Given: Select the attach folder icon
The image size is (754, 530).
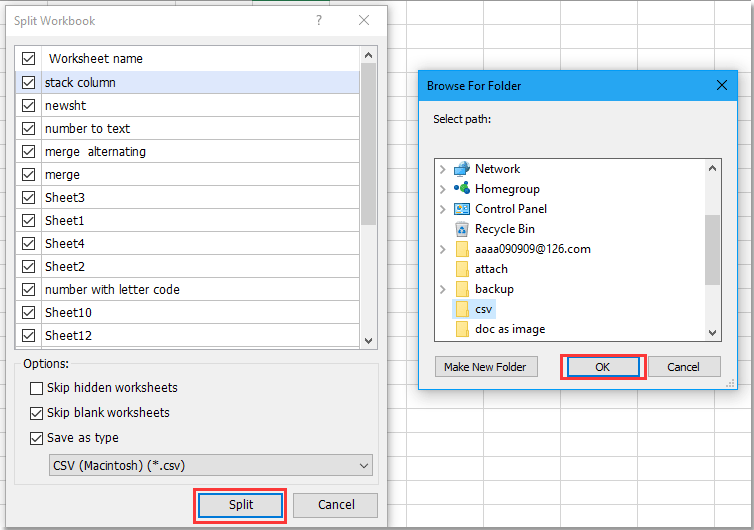Looking at the screenshot, I should [x=462, y=269].
